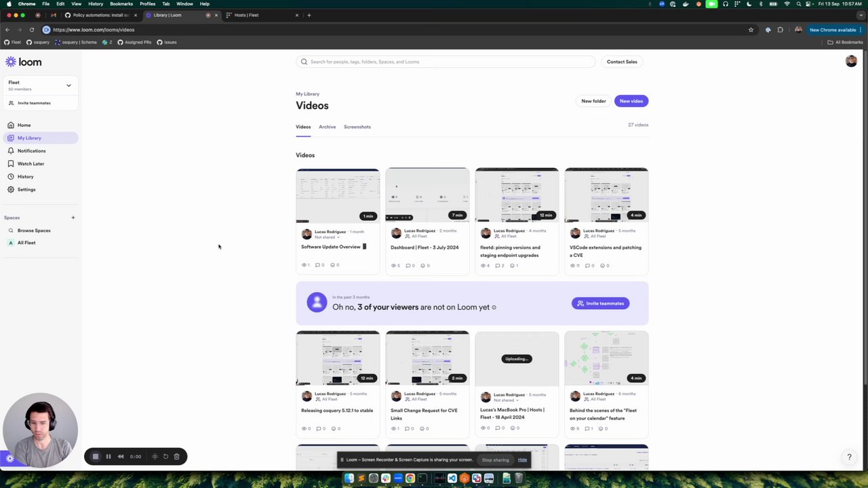Focus the Loom search field

446,62
